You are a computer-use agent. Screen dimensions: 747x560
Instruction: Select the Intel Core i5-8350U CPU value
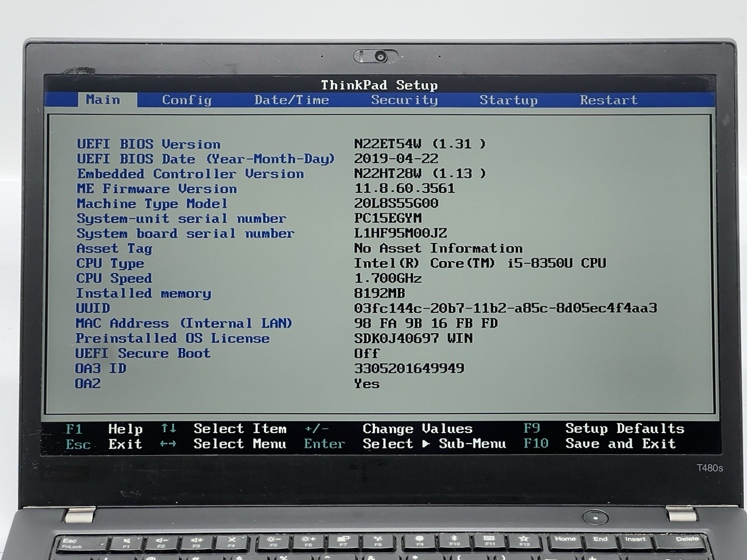tap(480, 263)
